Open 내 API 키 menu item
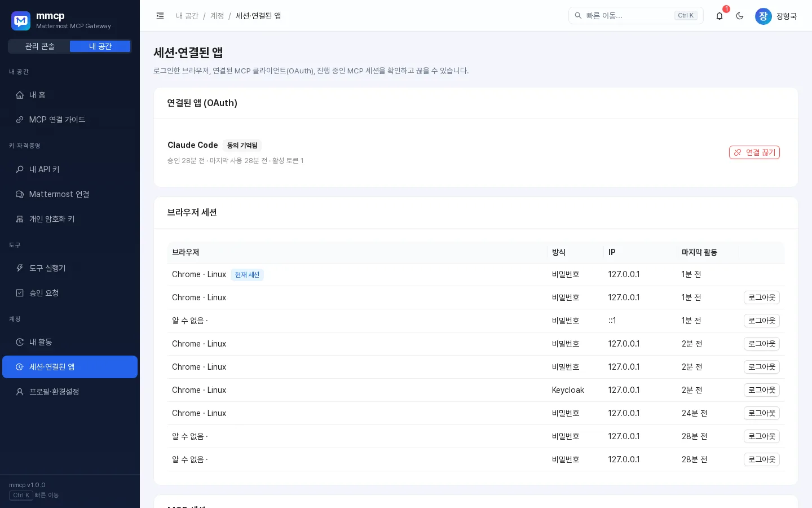Screen dimensions: 812x508 (x=70, y=169)
